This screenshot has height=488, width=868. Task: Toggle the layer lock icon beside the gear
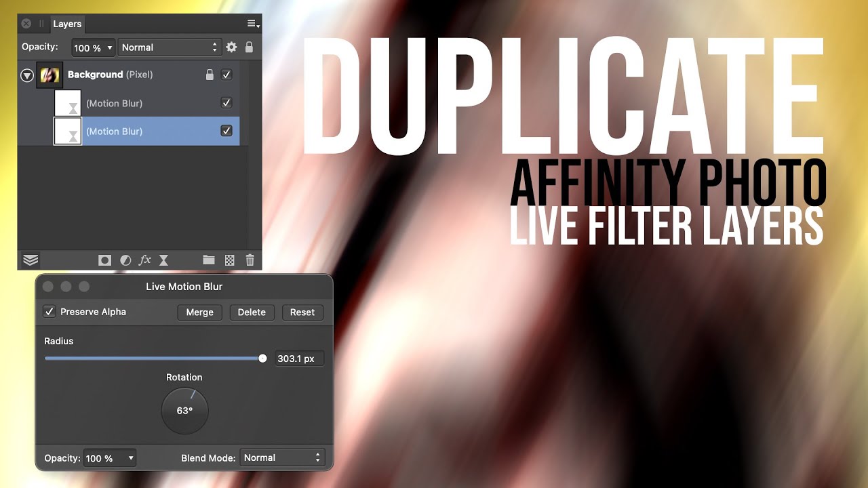click(249, 47)
